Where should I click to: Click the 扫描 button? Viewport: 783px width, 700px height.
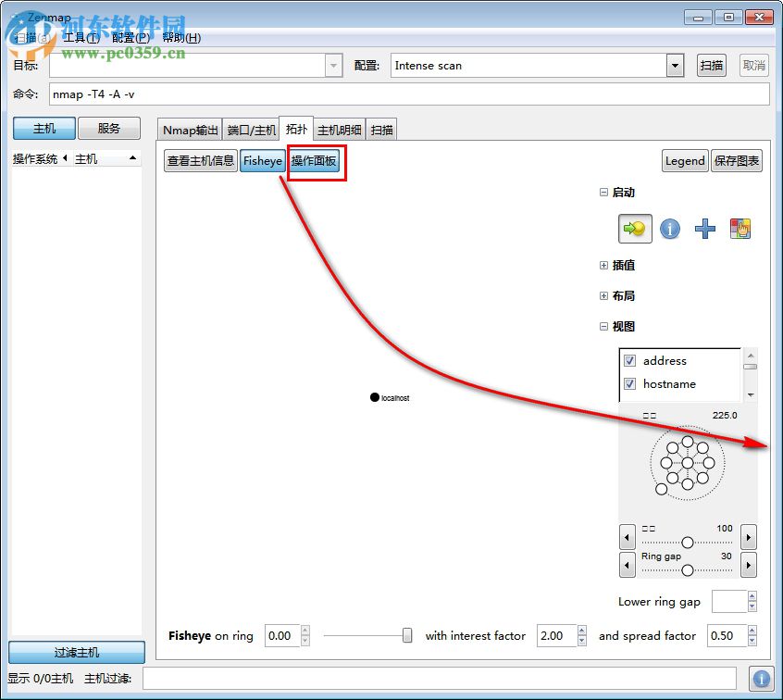pos(711,65)
